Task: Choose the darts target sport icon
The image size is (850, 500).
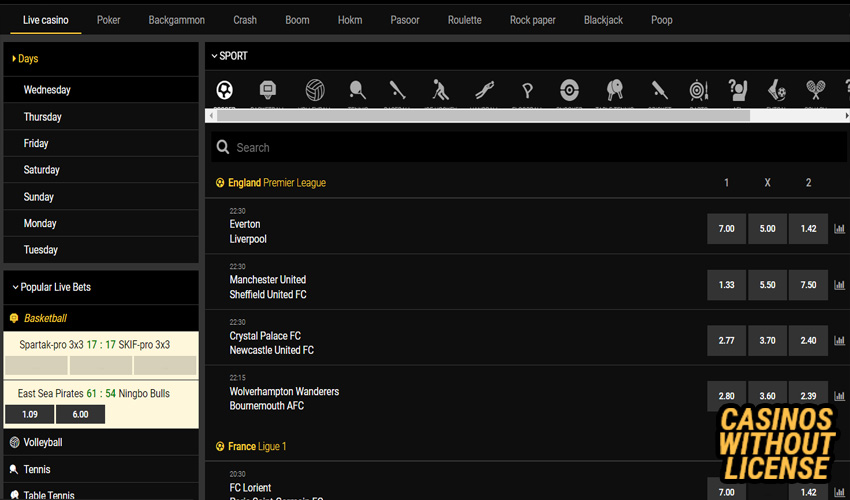Action: pos(699,90)
